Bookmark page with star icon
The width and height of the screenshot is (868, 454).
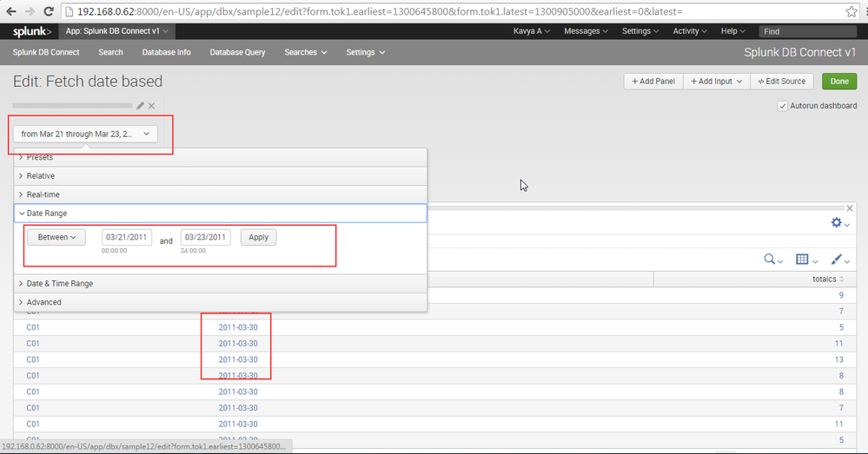click(851, 11)
